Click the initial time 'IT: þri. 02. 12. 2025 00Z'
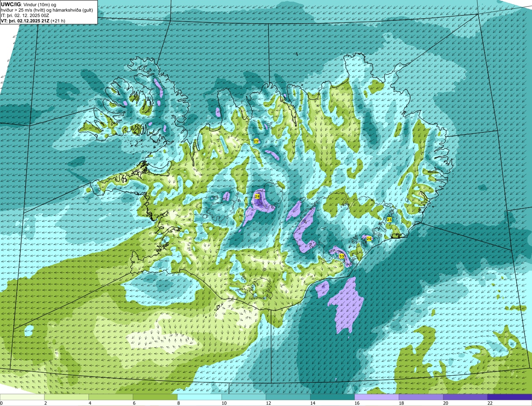Viewport: 532px width, 406px height. [x=25, y=15]
